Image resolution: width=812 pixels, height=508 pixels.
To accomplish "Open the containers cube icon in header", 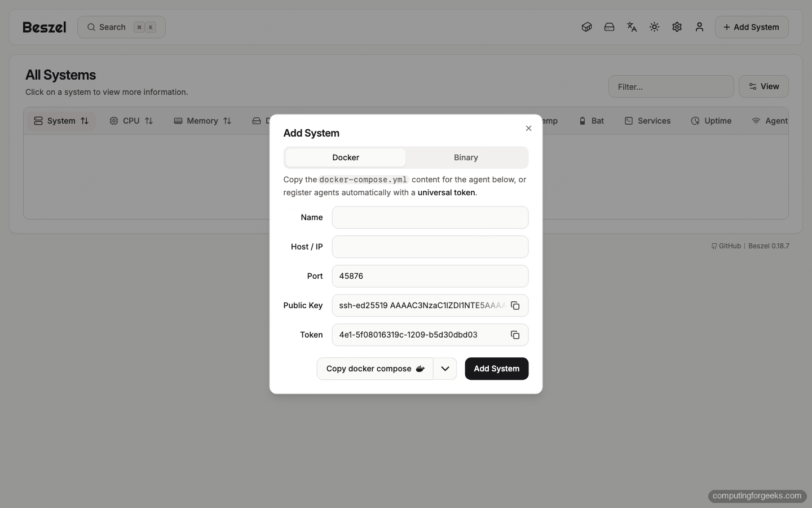I will click(x=586, y=27).
